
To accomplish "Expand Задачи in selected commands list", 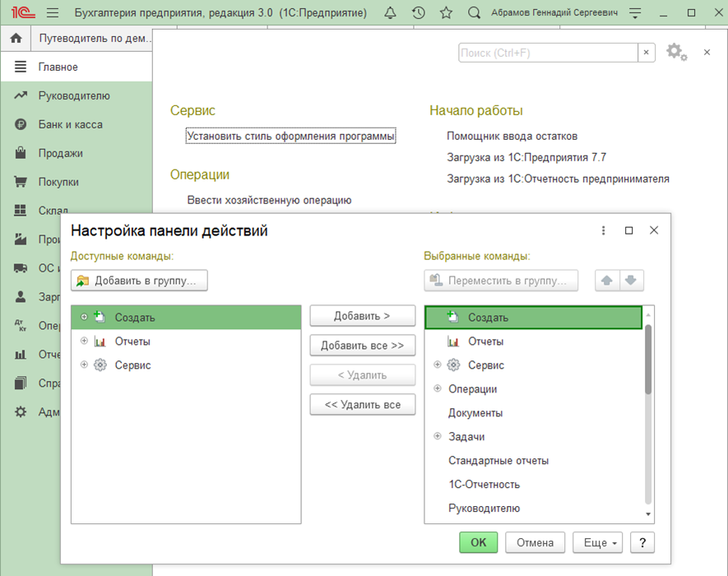I will click(438, 436).
